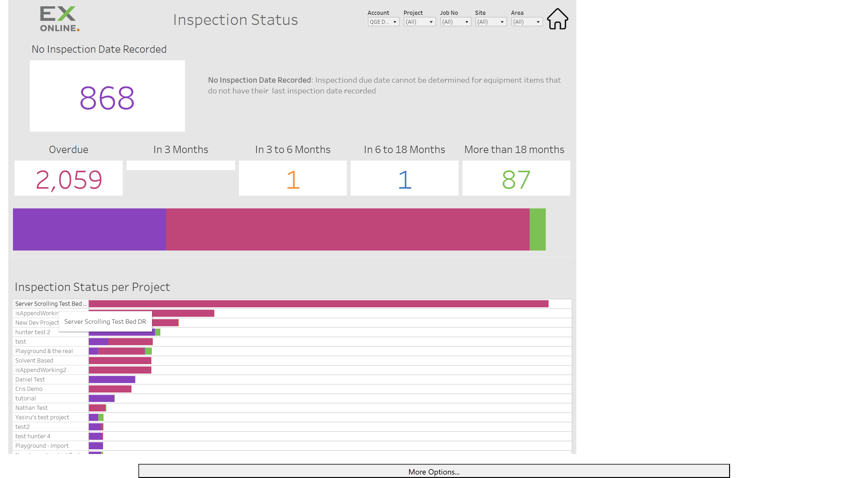868x478 pixels.
Task: Click the Nathan Test project label
Action: [31, 408]
